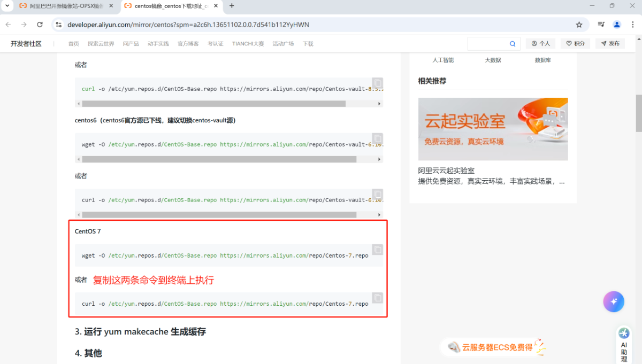Image resolution: width=642 pixels, height=364 pixels.
Task: Open TIANCHI大赛 menu item
Action: coord(248,44)
